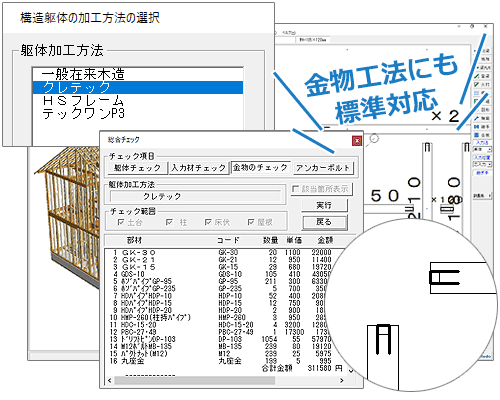Switch to the 柱105×120mm tab
Screen dimensions: 500x400
pos(313,40)
